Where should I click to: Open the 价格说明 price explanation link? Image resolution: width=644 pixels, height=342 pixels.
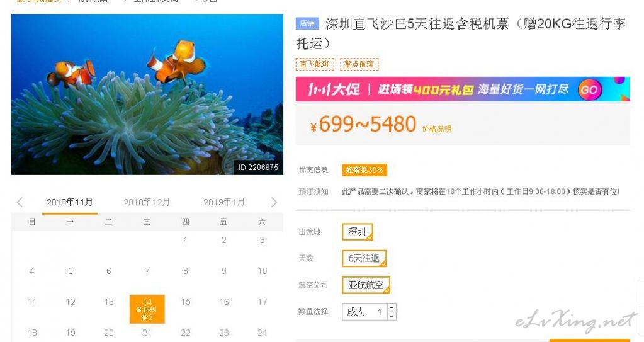pyautogui.click(x=436, y=129)
